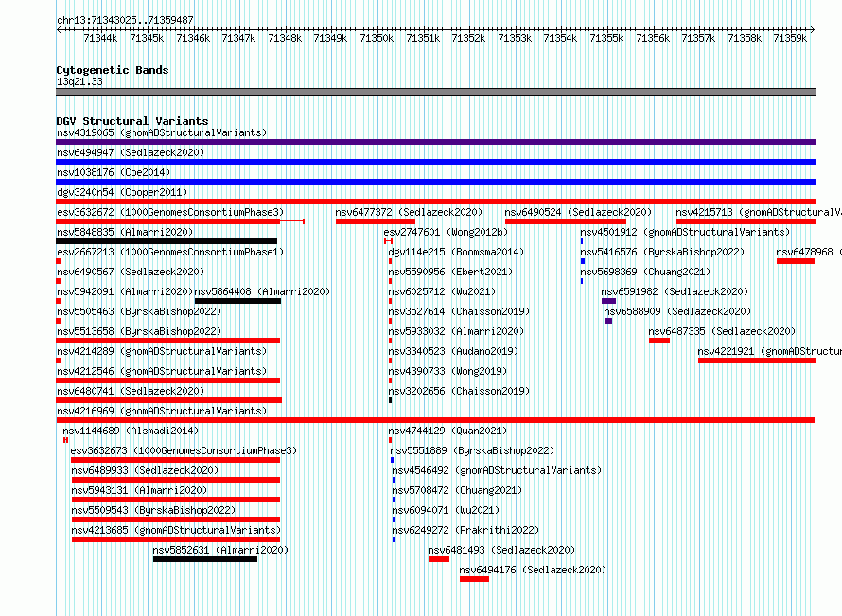This screenshot has width=842, height=616.
Task: Click nsv1144689 Alsmadi2014 label
Action: 131,431
